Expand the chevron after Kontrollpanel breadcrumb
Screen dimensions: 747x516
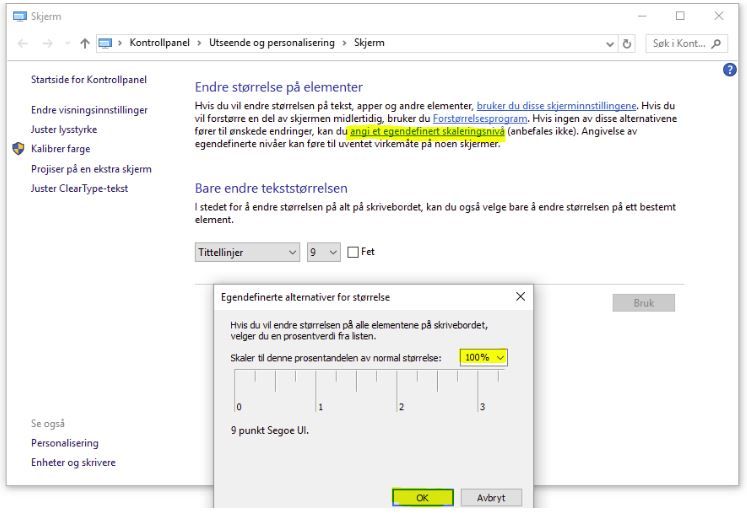pos(199,43)
